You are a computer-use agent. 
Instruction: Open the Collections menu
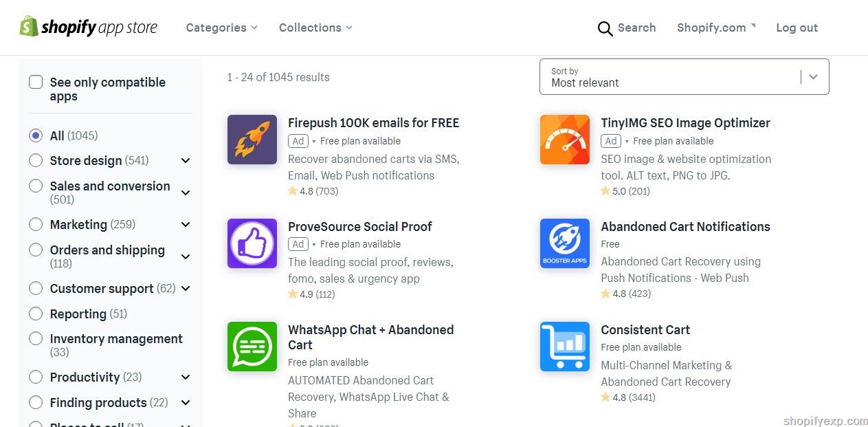pos(315,28)
